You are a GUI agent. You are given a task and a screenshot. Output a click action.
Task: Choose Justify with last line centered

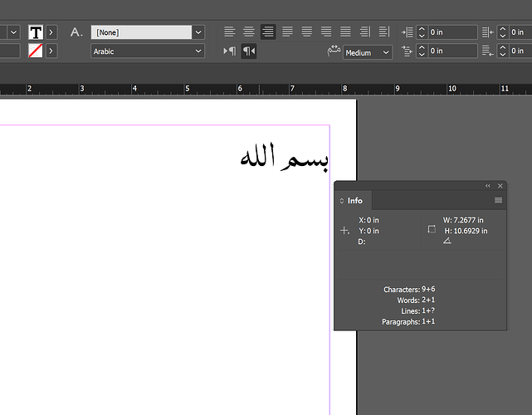tap(307, 32)
